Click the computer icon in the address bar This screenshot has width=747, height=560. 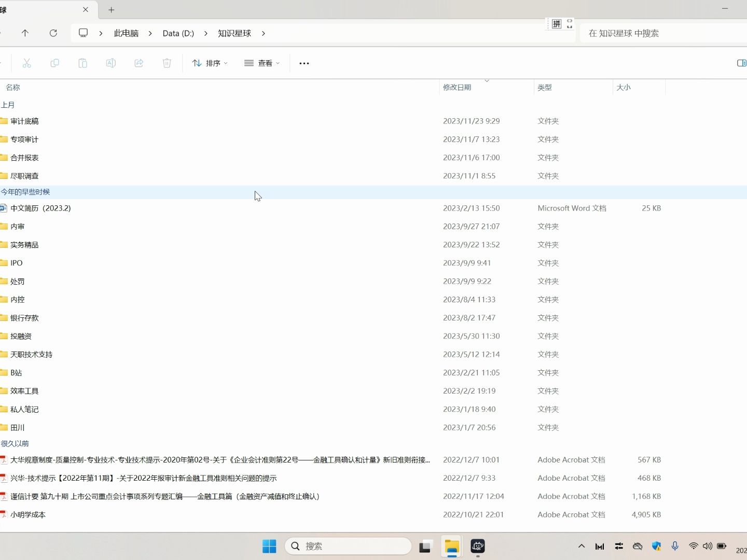pos(83,33)
